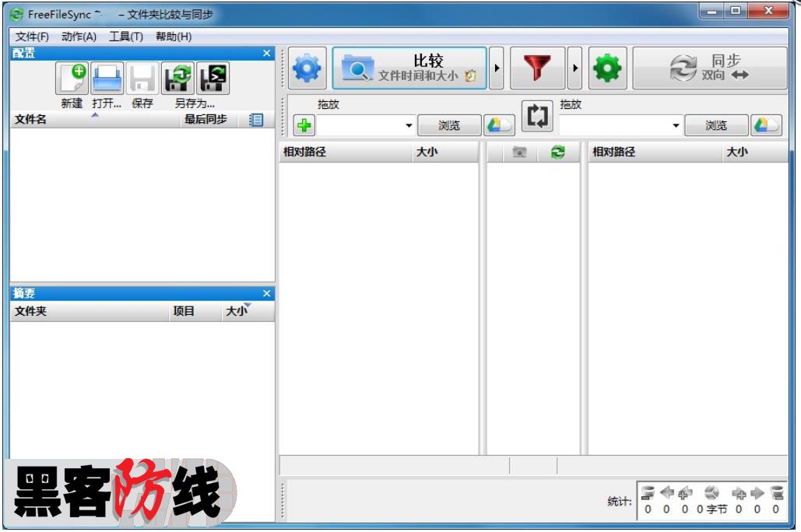Click FreeFileSync title bar app icon
Viewport: 801px width, 532px height.
pos(17,14)
